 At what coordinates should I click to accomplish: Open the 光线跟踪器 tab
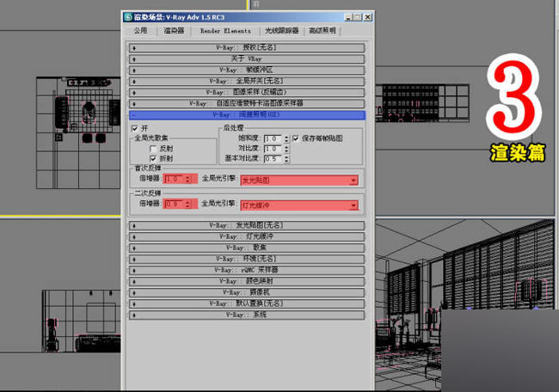[x=281, y=31]
